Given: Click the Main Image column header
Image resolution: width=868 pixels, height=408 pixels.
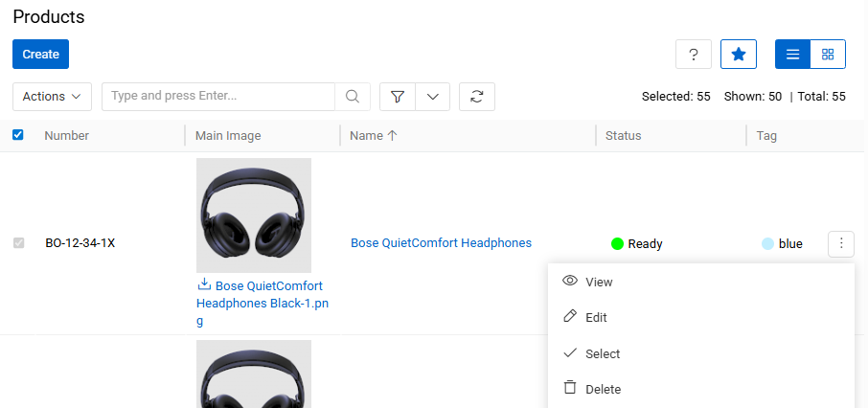Looking at the screenshot, I should tap(228, 136).
